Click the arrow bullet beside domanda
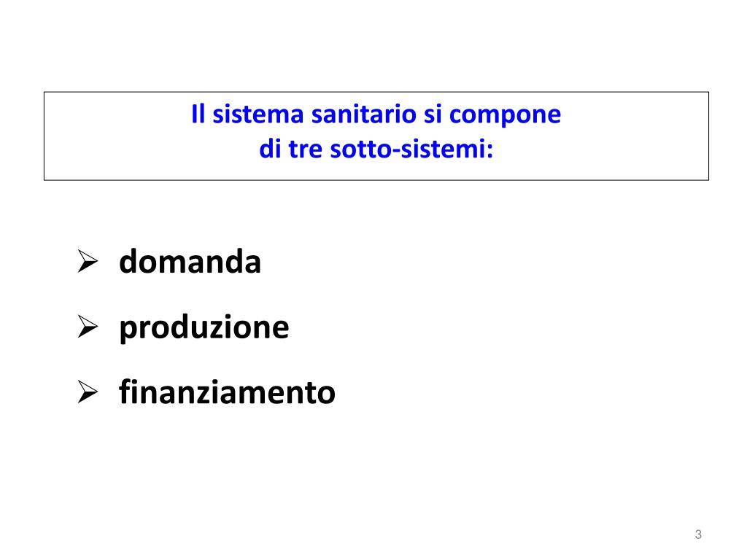The height and width of the screenshot is (560, 747). point(88,262)
